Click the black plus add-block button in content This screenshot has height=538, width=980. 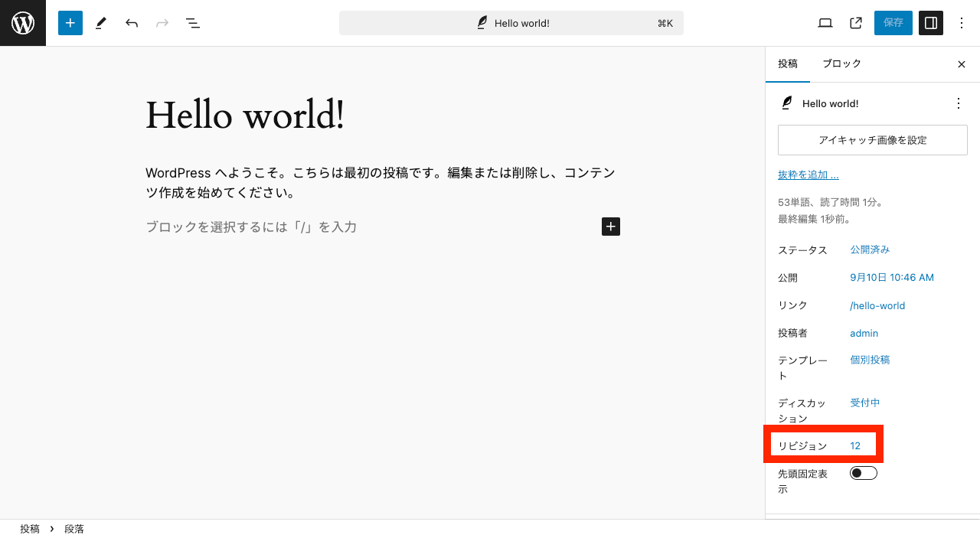(611, 227)
